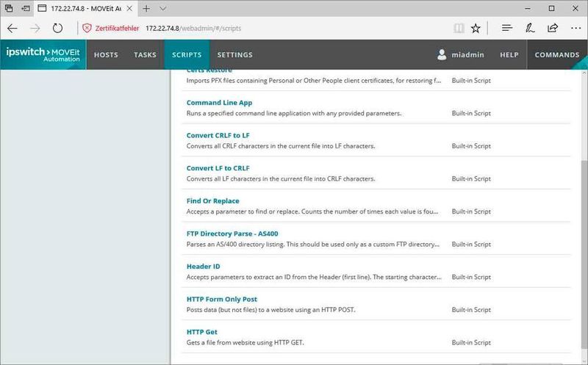Click the browser back arrow
Viewport: 588px width, 365px height.
click(x=12, y=28)
